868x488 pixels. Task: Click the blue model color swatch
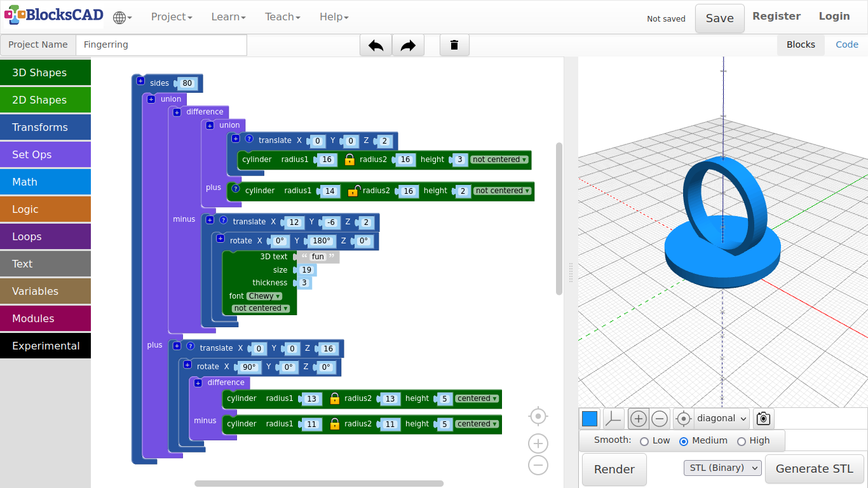(590, 419)
